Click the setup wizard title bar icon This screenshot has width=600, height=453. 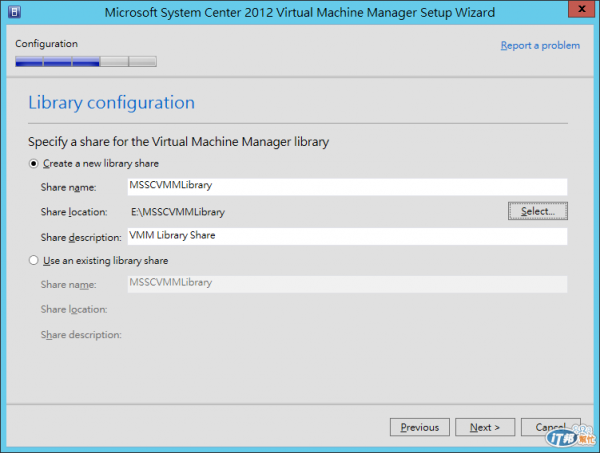12,11
